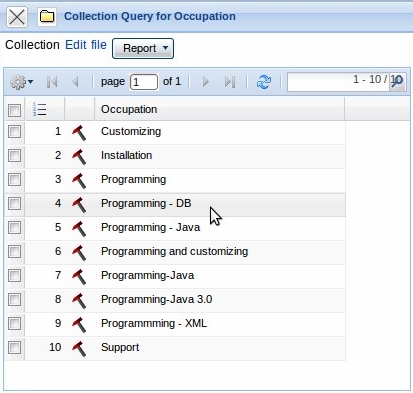Click the magnifier search icon
413x393 pixels.
[x=397, y=81]
